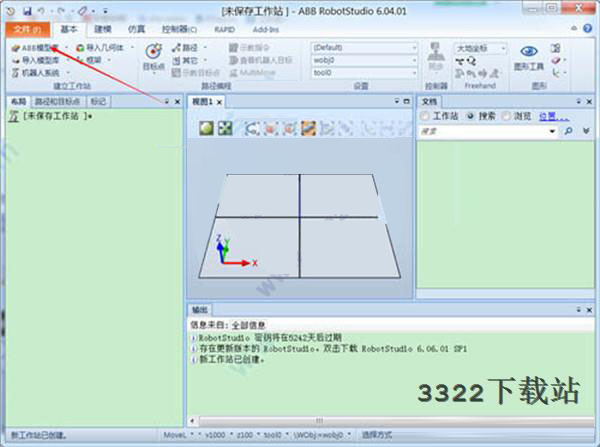This screenshot has height=447, width=600.
Task: Click the 框架 frame button
Action: pyautogui.click(x=89, y=60)
